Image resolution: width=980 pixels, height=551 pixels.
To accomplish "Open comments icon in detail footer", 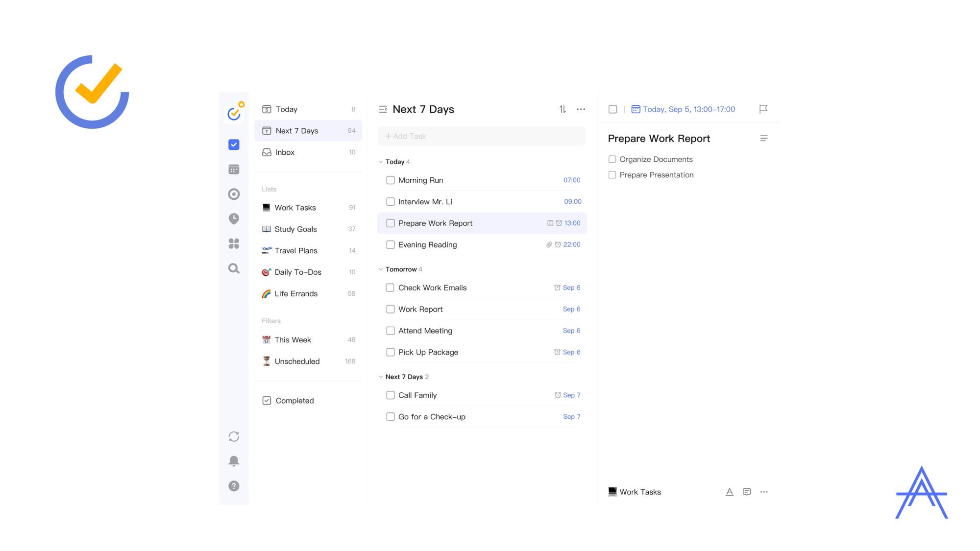I will 747,492.
